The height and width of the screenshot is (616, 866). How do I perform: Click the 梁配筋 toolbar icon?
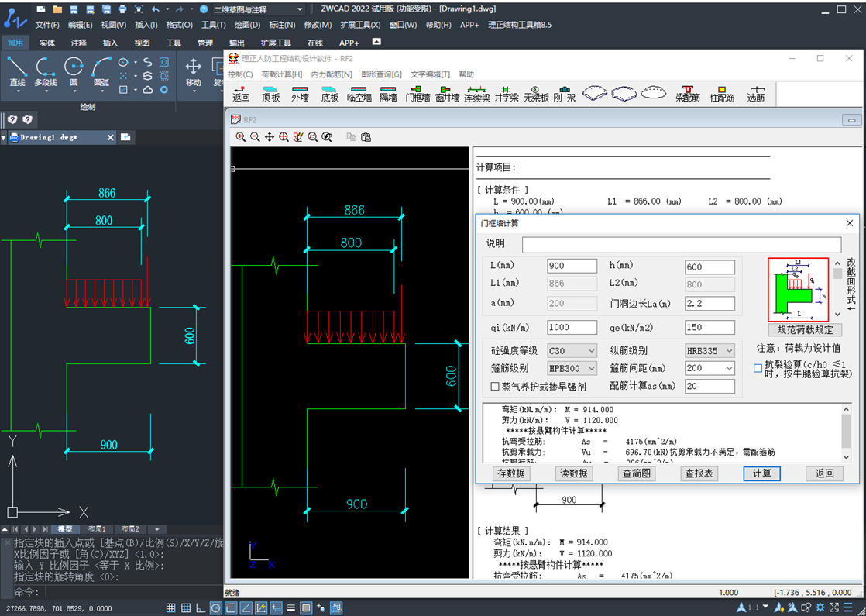tap(687, 93)
